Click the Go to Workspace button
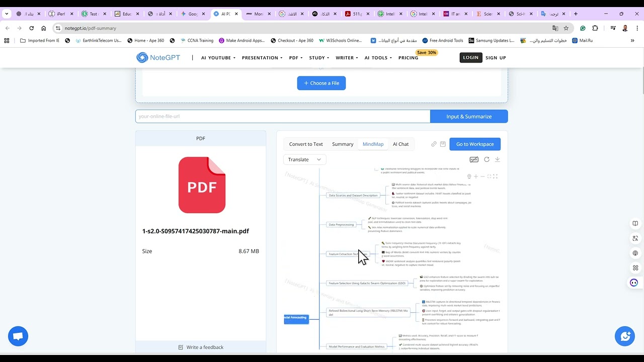Image resolution: width=644 pixels, height=362 pixels. point(474,144)
